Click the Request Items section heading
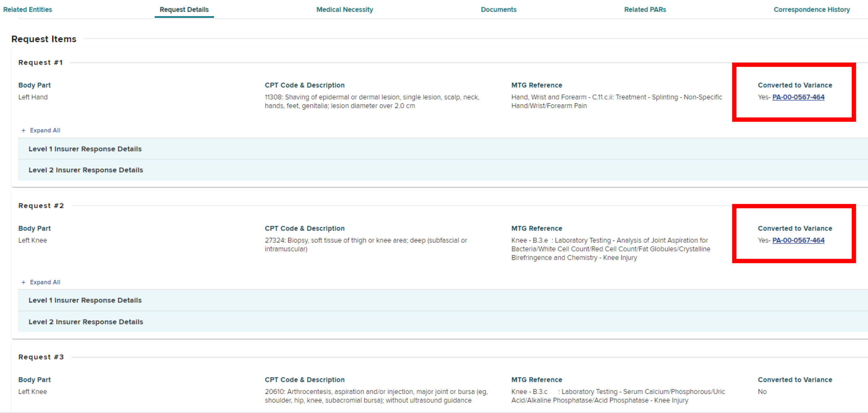This screenshot has height=413, width=868. (44, 39)
